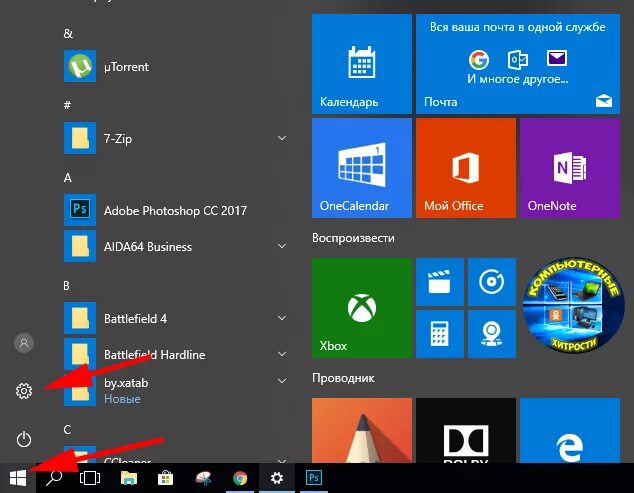Switch to Photoshop in the taskbar
This screenshot has height=493, width=634.
(314, 478)
